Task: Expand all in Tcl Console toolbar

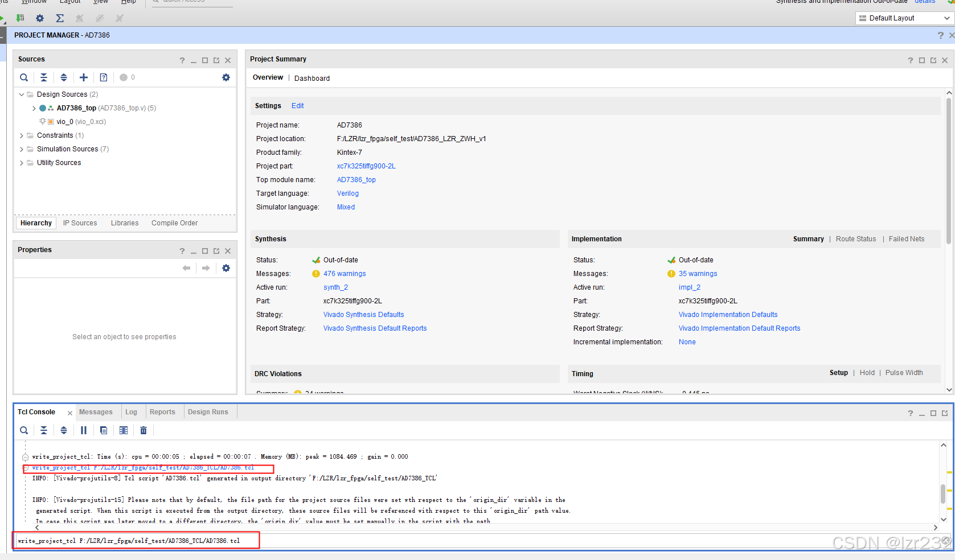Action: click(64, 430)
